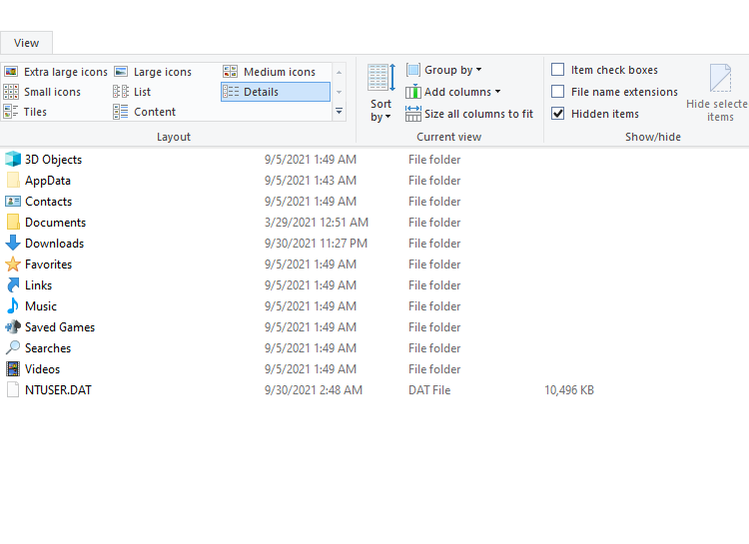Click the Documents folder icon

(13, 222)
